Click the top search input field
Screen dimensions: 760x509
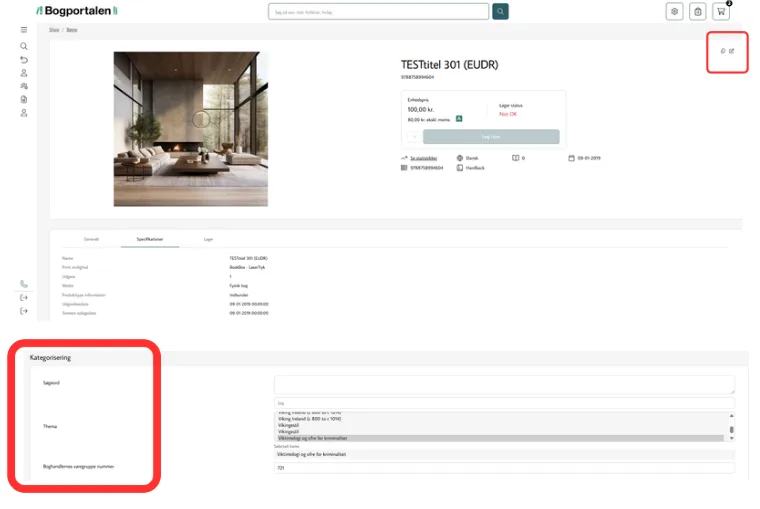(379, 12)
